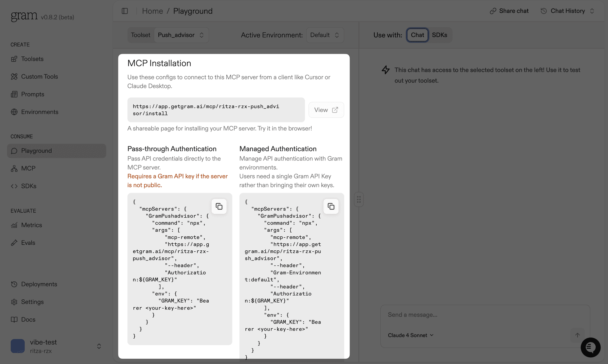Image resolution: width=608 pixels, height=364 pixels.
Task: Select the Playground item in sidebar
Action: pyautogui.click(x=36, y=151)
